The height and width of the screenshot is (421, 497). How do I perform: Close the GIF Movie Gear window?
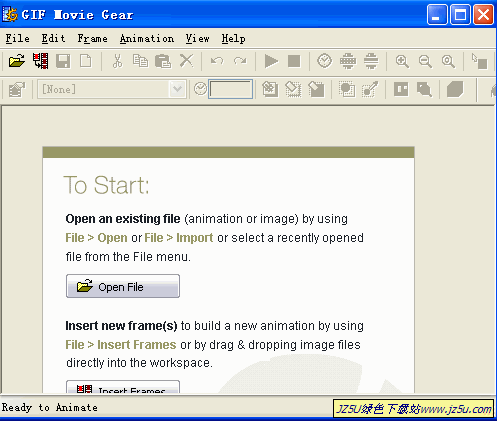coord(483,15)
